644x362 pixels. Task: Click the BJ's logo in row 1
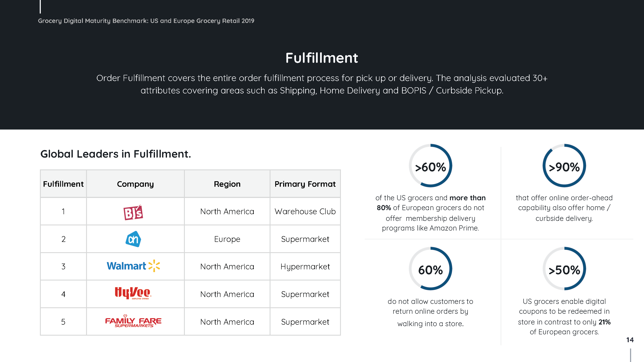(x=133, y=212)
